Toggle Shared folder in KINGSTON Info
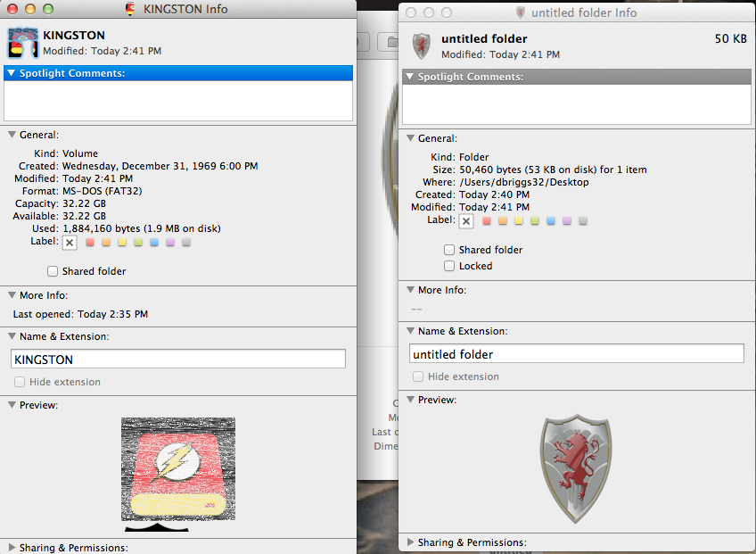 53,271
